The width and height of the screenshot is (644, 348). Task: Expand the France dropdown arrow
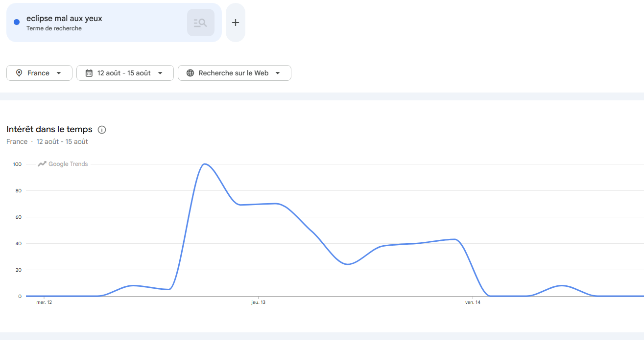(59, 73)
